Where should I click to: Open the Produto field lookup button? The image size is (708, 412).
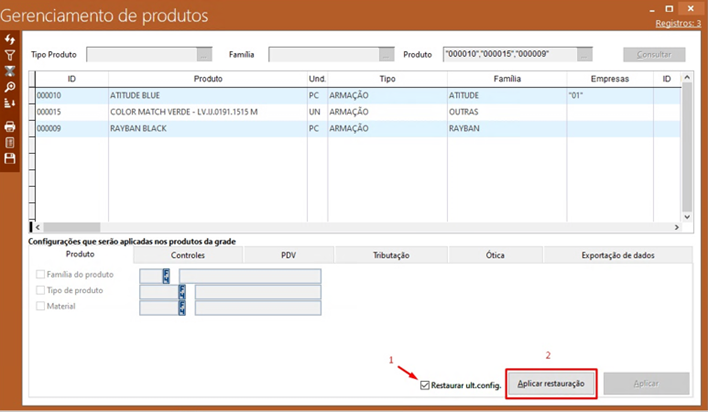point(585,54)
